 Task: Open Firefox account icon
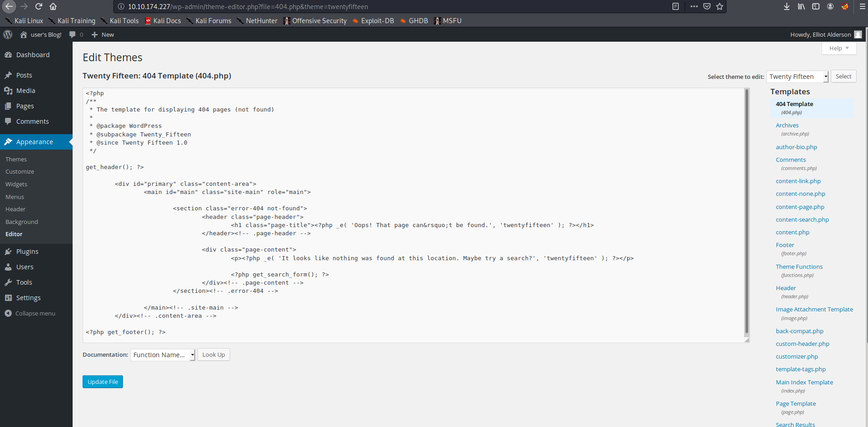pyautogui.click(x=830, y=6)
